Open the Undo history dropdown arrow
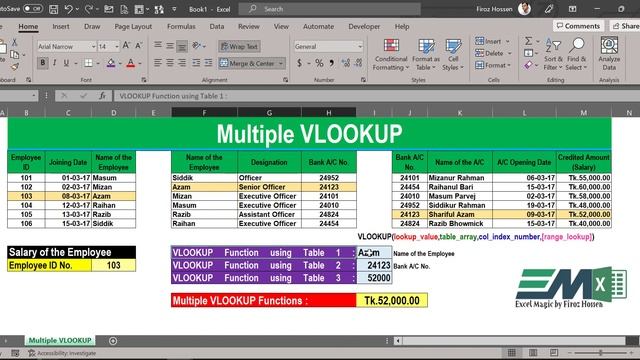Screen dimensions: 640x360 click(x=77, y=9)
